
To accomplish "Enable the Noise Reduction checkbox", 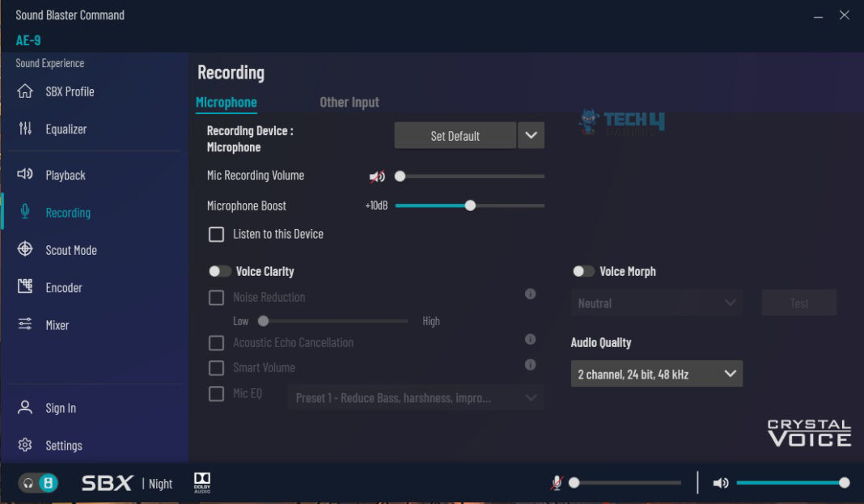I will pos(216,297).
